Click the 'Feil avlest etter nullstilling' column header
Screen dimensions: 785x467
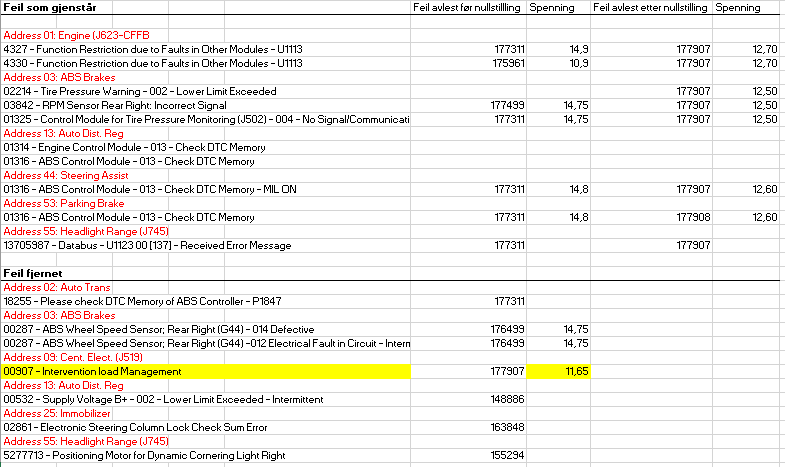click(x=650, y=8)
